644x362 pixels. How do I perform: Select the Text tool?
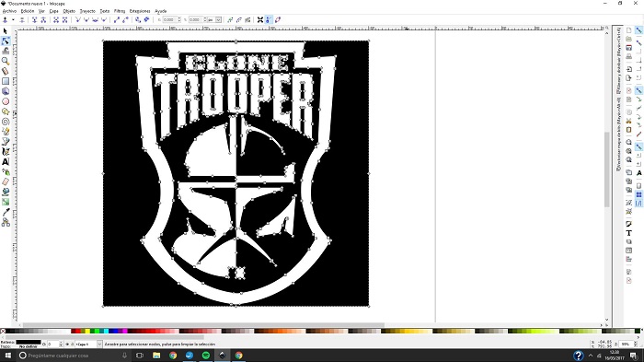(6, 162)
